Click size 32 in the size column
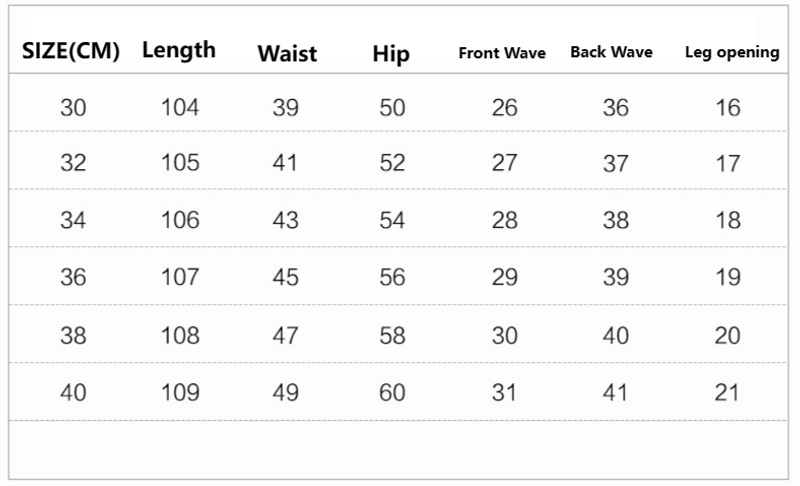Image resolution: width=800 pixels, height=486 pixels. coord(73,163)
